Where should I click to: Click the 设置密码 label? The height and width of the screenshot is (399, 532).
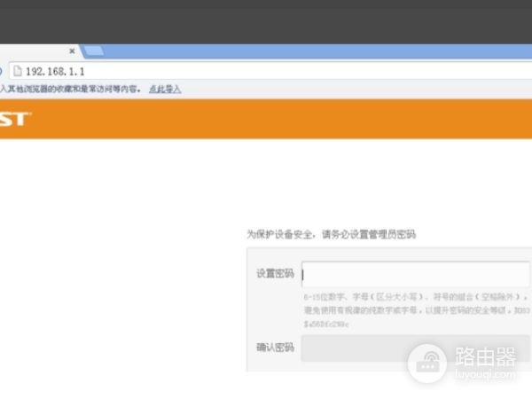[x=275, y=273]
